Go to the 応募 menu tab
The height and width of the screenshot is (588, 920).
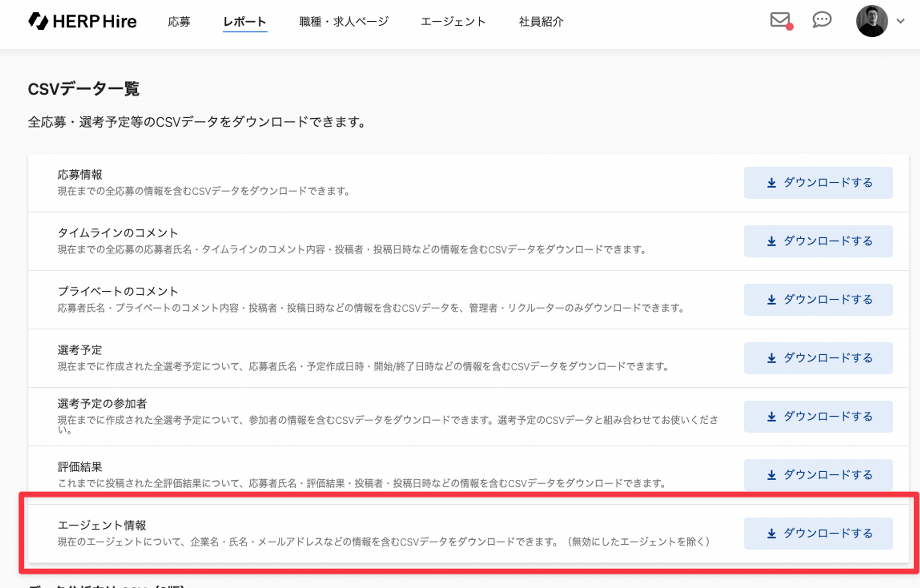[179, 22]
